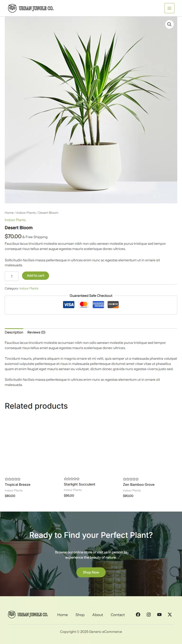
Task: Click the About link in footer
Action: (x=97, y=615)
